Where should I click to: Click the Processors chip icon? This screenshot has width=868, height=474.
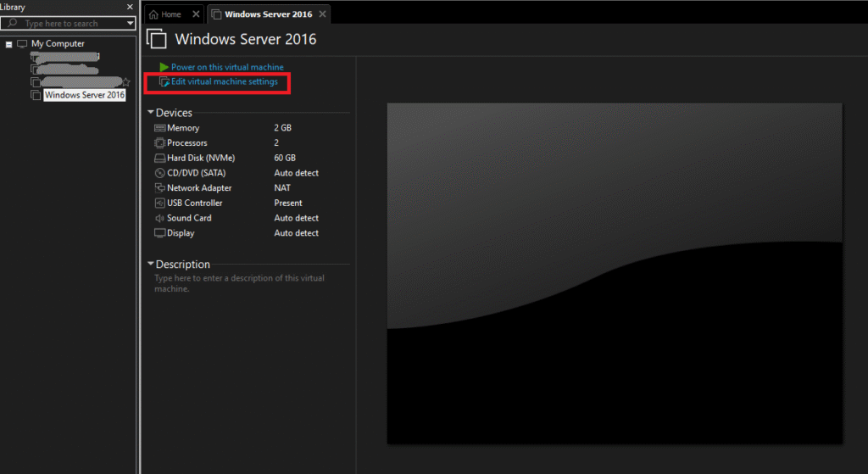[x=160, y=142]
